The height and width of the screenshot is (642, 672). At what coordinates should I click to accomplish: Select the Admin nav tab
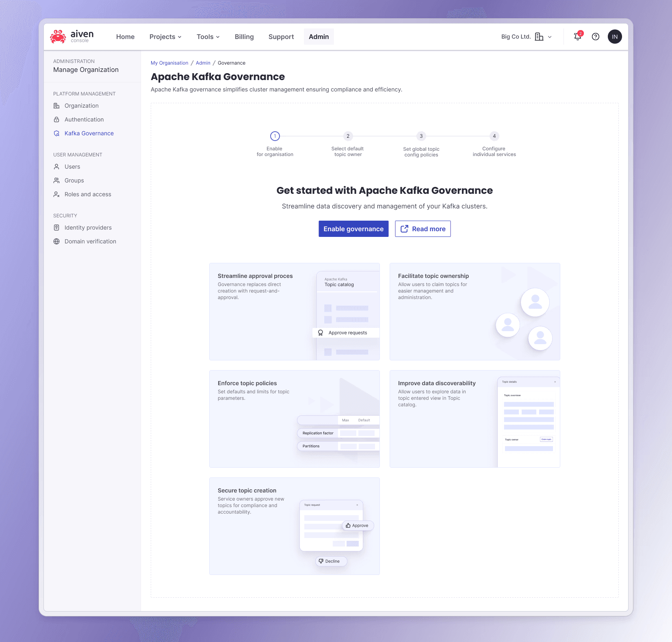pos(319,37)
